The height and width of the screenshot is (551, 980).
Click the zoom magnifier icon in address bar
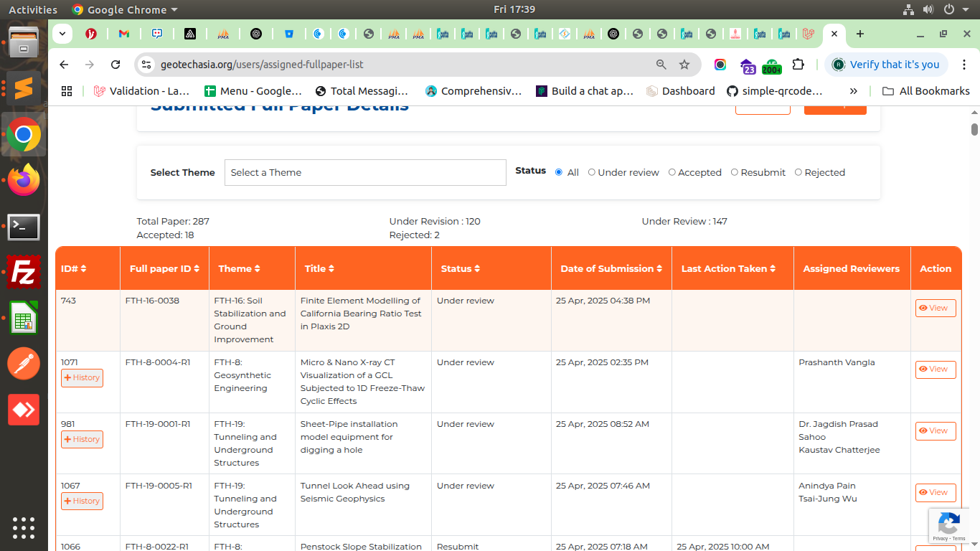[x=661, y=65]
